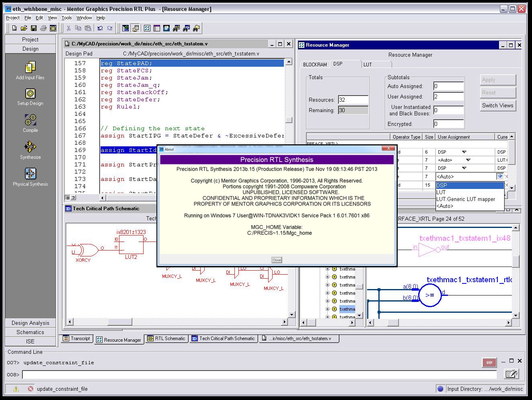This screenshot has height=400, width=532.
Task: Open the Schematics section in left bar
Action: 31,332
